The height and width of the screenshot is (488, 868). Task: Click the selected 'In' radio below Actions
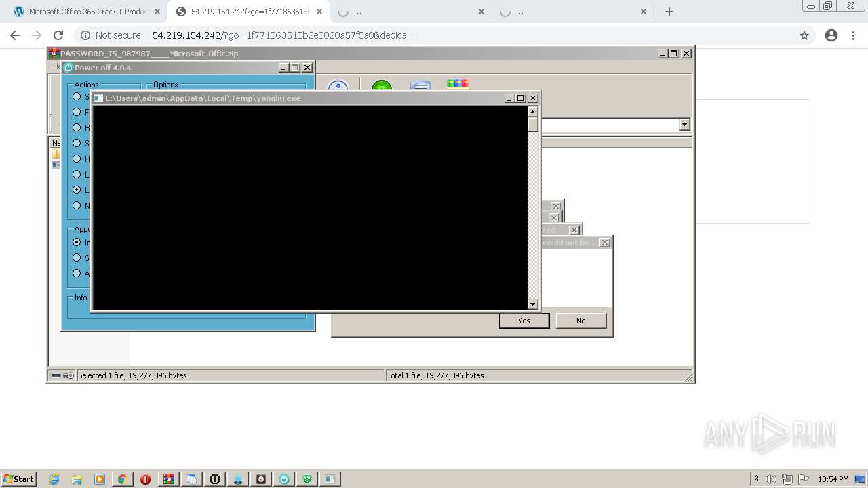[x=77, y=242]
